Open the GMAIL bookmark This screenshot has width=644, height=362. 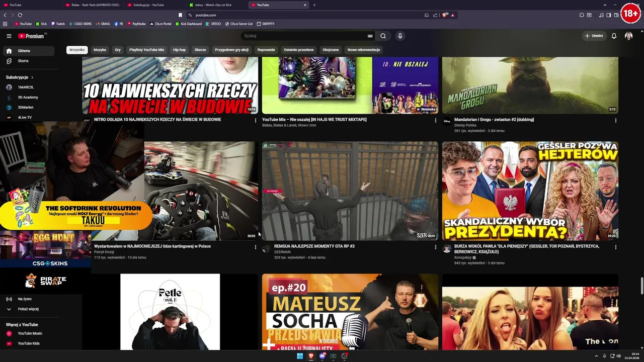(103, 24)
